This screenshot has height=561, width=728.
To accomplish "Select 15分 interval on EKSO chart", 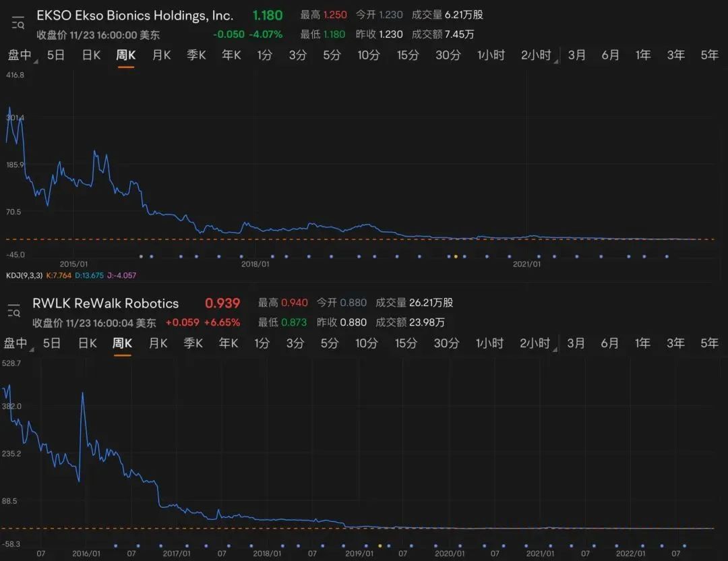I will click(x=408, y=55).
